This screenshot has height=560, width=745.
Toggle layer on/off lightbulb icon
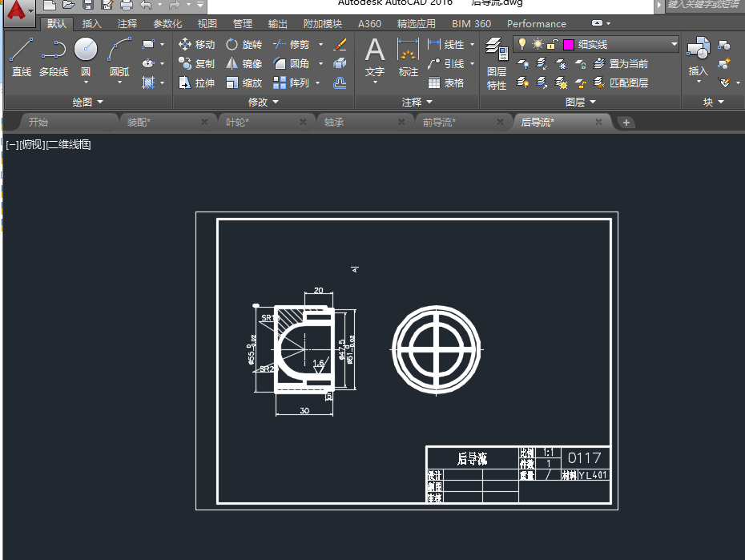[x=522, y=44]
